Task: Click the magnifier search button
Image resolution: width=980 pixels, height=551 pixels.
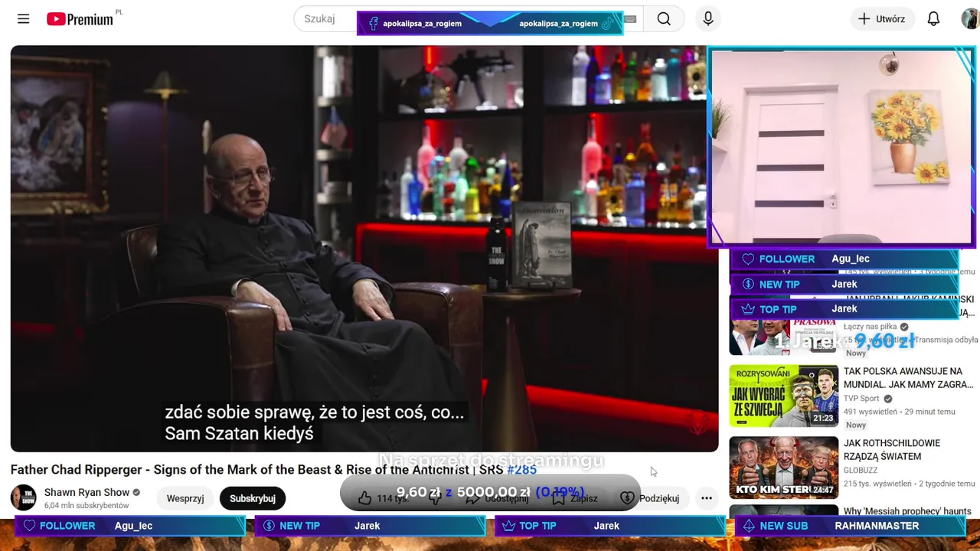Action: [x=664, y=19]
